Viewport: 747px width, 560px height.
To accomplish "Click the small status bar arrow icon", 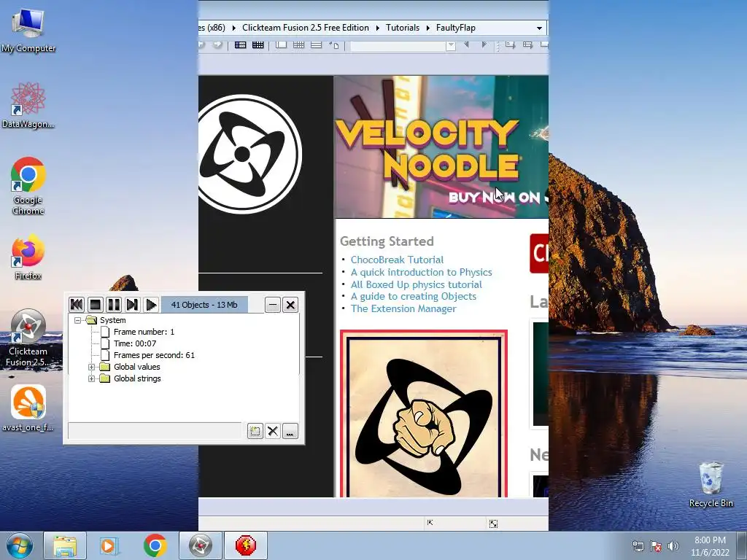I will tap(430, 523).
